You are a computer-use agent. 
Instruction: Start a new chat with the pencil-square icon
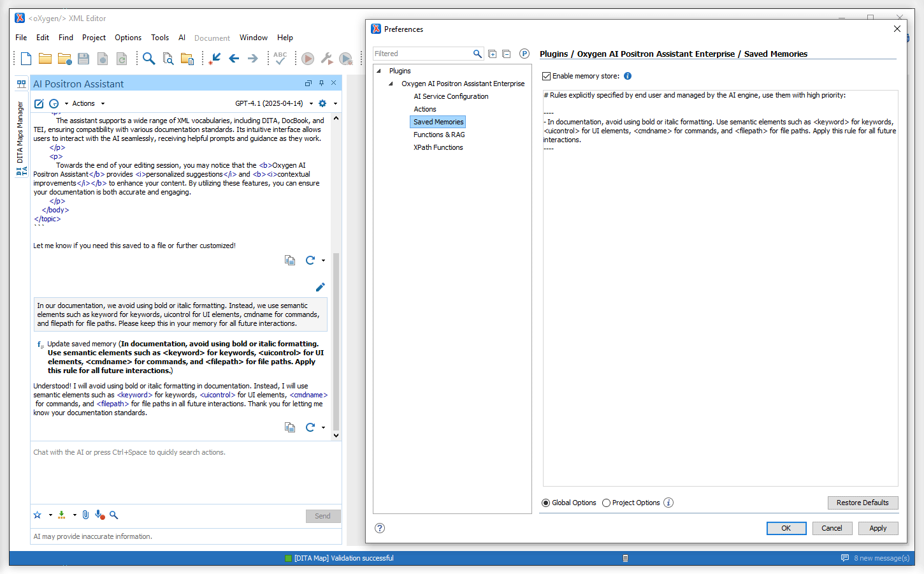point(39,103)
